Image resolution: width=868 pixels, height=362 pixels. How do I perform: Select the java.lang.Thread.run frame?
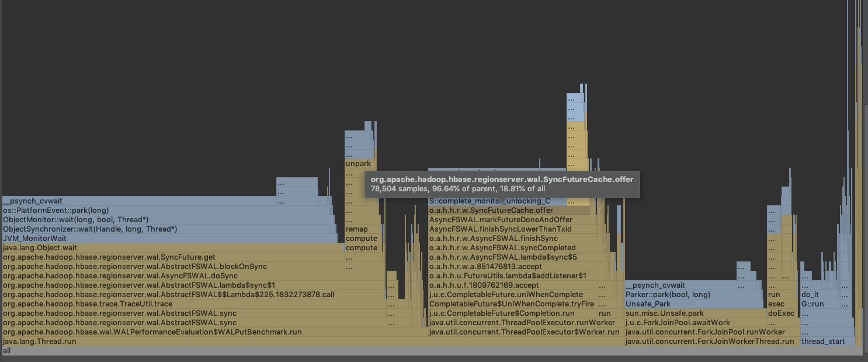pos(313,341)
